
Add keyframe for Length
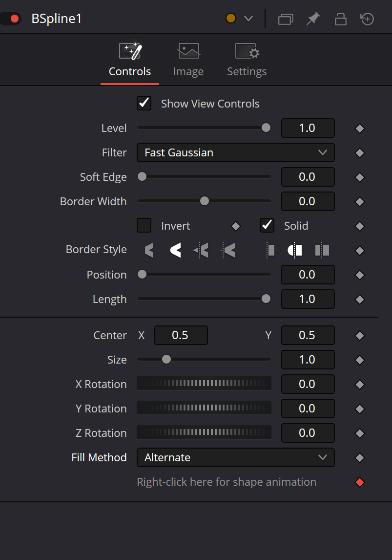point(360,299)
